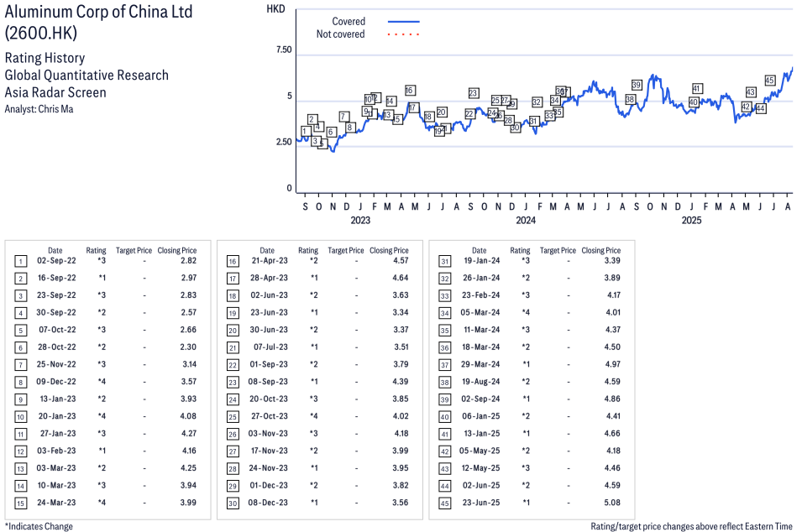Screen dimensions: 802x532
Task: Click the rating *4 in the 09-Dec-22 row
Action: point(102,382)
